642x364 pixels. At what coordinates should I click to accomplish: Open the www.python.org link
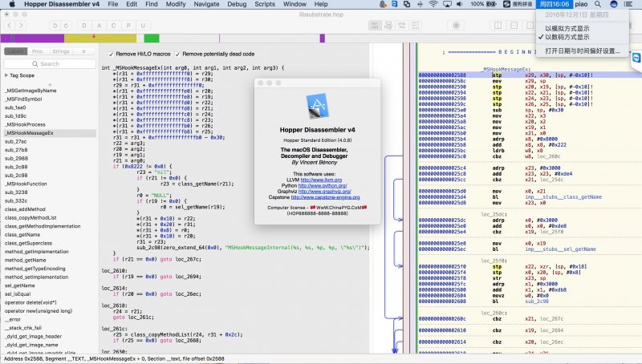[x=323, y=186]
